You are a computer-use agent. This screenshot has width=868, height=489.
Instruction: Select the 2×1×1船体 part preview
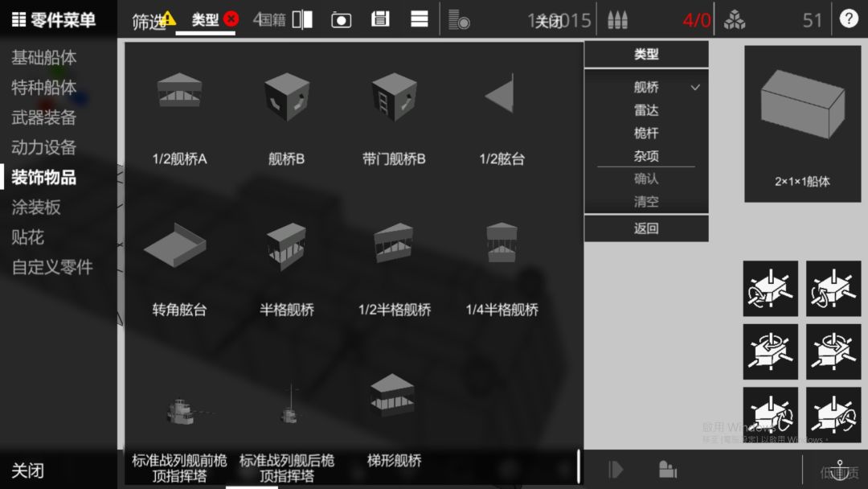[802, 124]
